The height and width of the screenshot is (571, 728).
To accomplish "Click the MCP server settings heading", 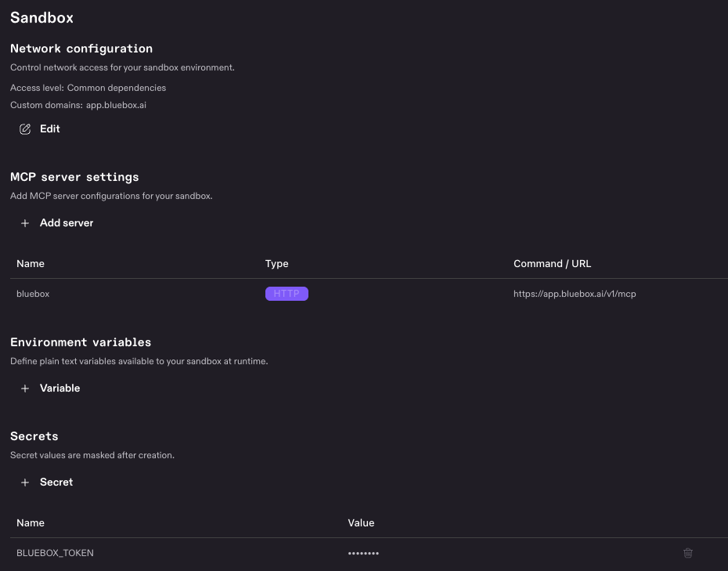I will [74, 177].
